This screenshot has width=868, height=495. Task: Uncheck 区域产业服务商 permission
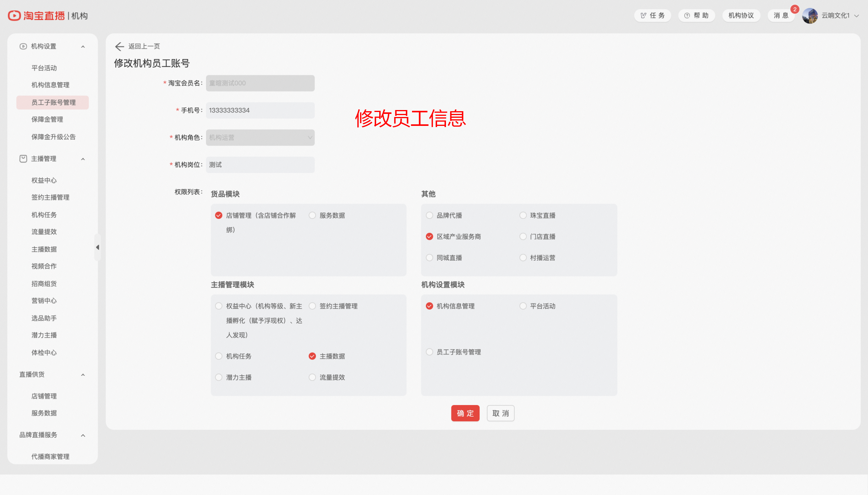(429, 237)
